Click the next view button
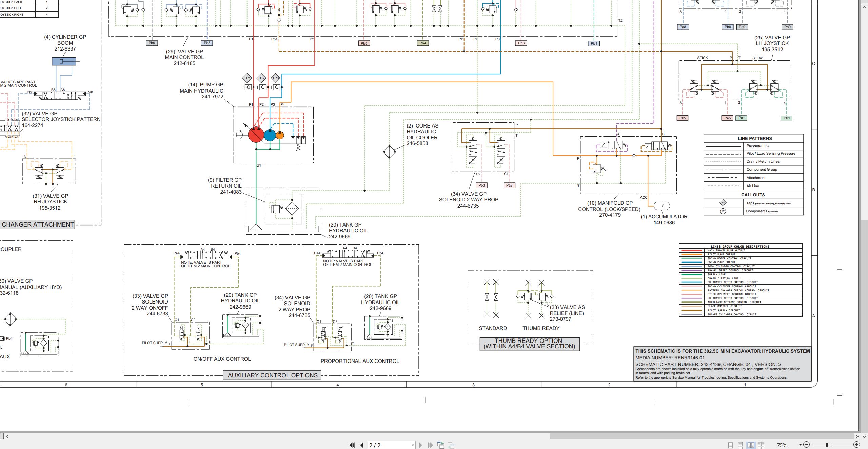Viewport: 868px width, 449px height. click(451, 445)
